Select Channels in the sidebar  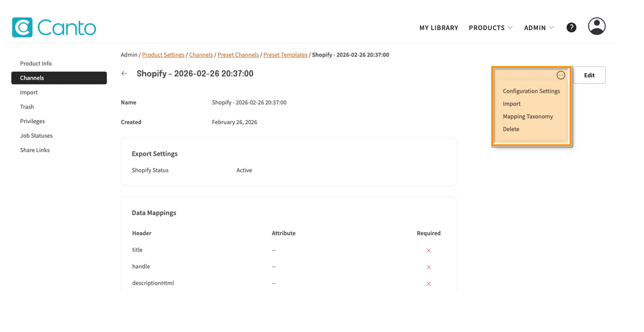pos(59,78)
